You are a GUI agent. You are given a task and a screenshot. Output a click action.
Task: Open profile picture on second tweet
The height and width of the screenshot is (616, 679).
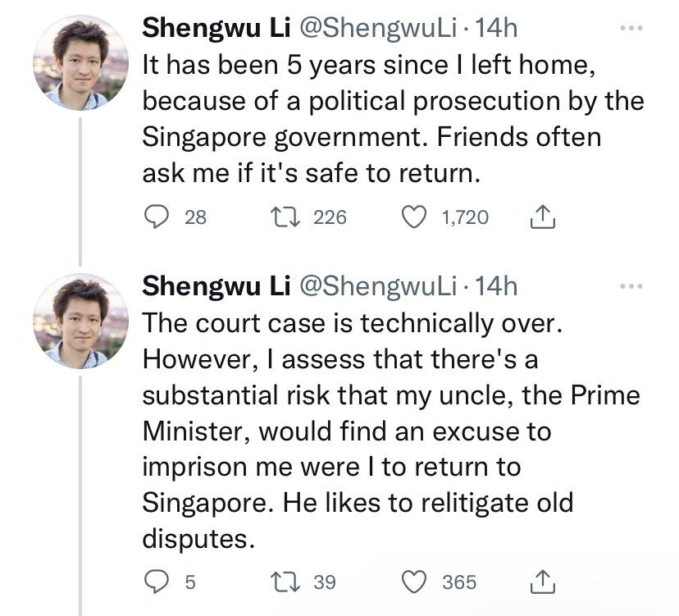(x=80, y=320)
